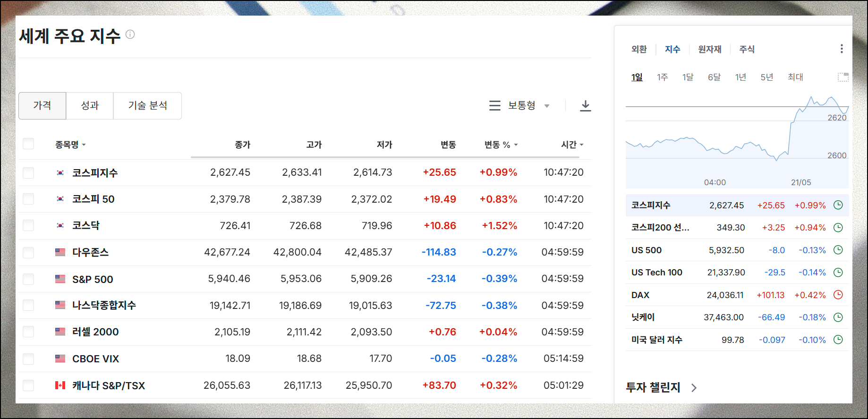Screen dimensions: 868x419
Task: Sort by 변동 column header
Action: click(x=448, y=145)
